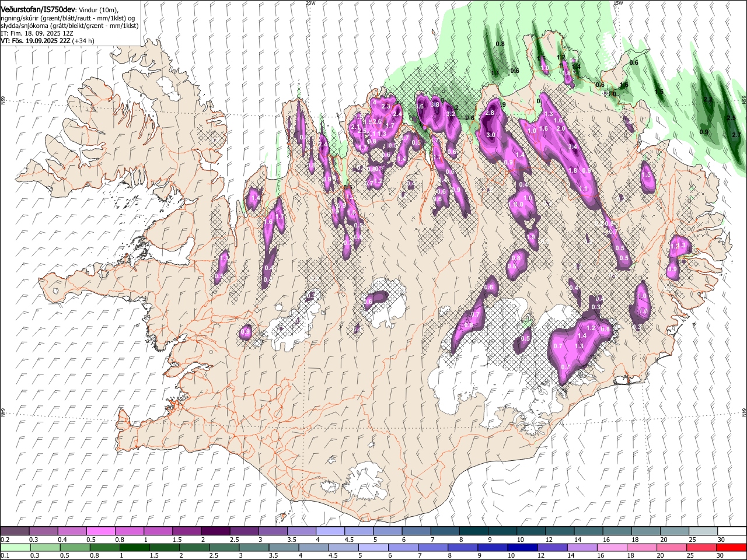Click the '(+34 h)' forecast offset text
Image resolution: width=747 pixels, height=560 pixels.
(83, 41)
